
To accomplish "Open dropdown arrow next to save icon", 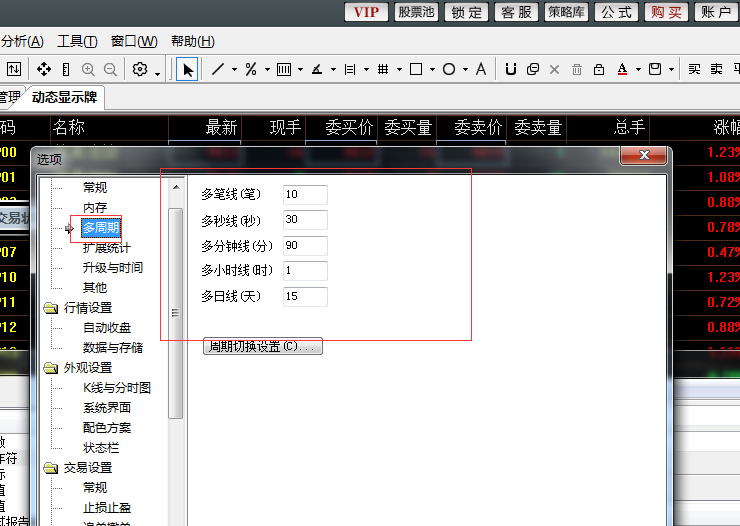I will (672, 70).
